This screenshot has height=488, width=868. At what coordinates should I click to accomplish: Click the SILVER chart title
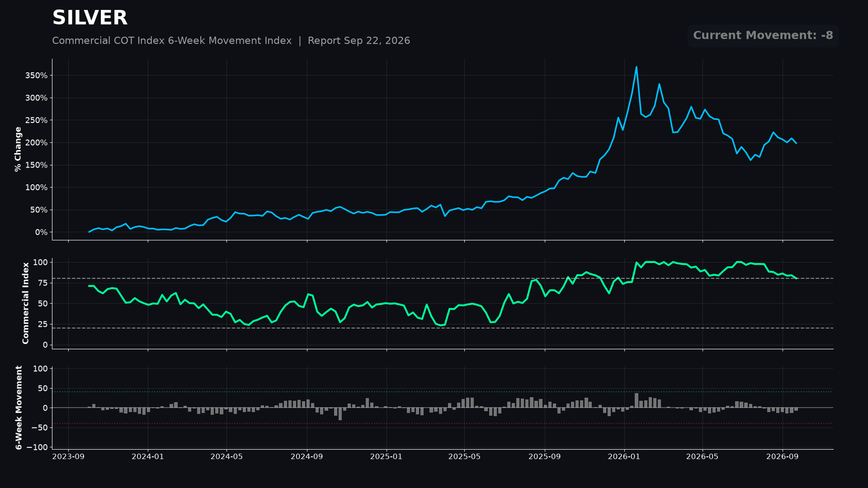point(90,18)
